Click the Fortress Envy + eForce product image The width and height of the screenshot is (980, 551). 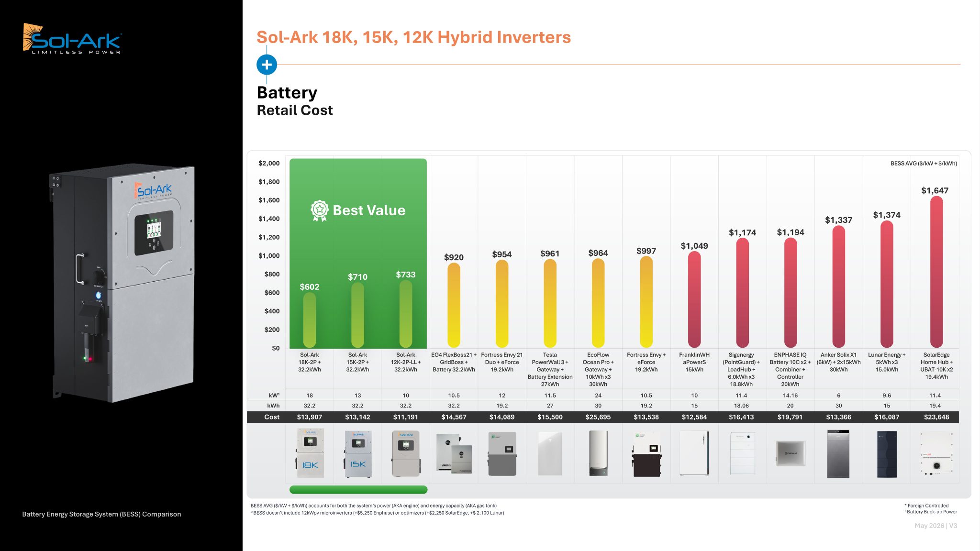[x=646, y=454]
